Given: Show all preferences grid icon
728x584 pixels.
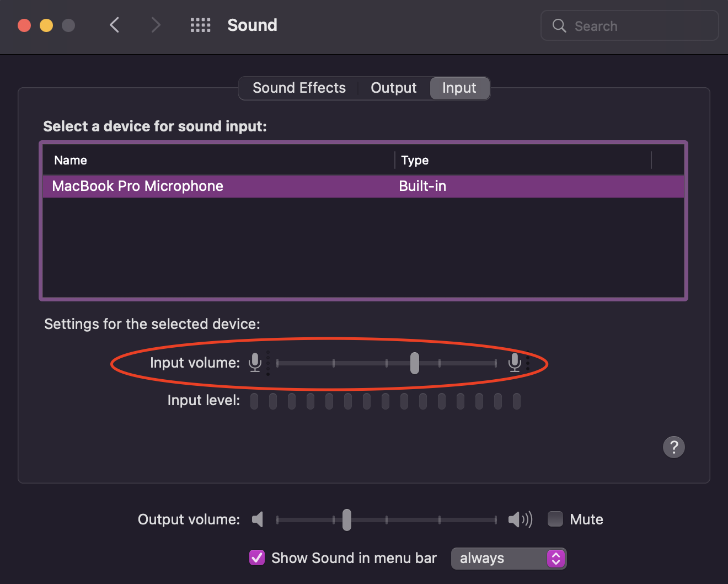Looking at the screenshot, I should tap(200, 25).
